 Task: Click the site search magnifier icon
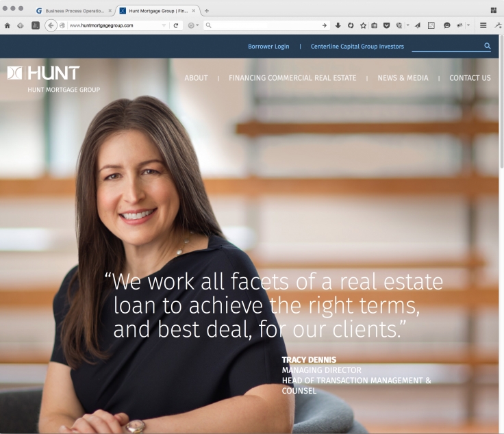click(x=488, y=46)
